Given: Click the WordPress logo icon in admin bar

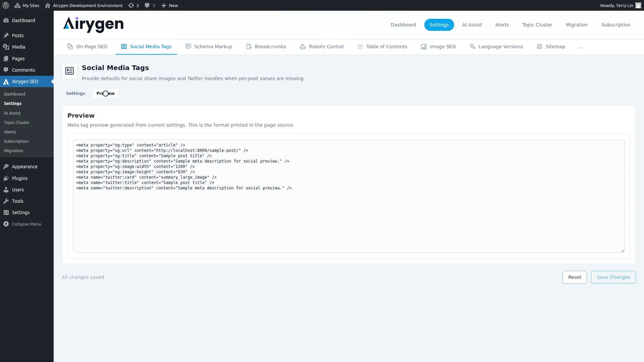Looking at the screenshot, I should click(6, 5).
